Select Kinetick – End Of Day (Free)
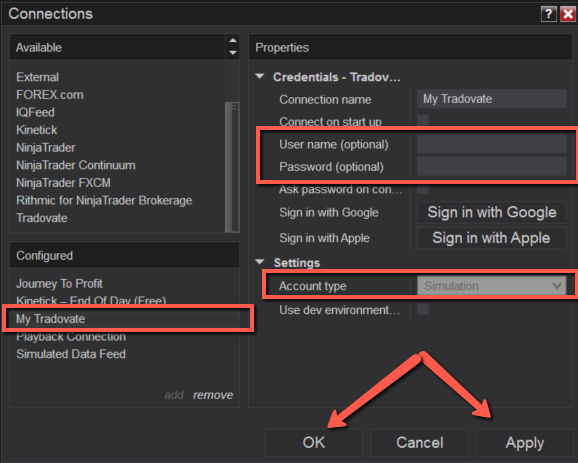 (x=91, y=301)
